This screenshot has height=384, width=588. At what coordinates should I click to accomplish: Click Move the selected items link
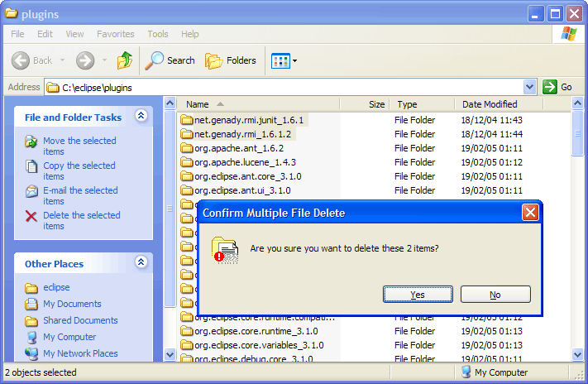coord(79,146)
